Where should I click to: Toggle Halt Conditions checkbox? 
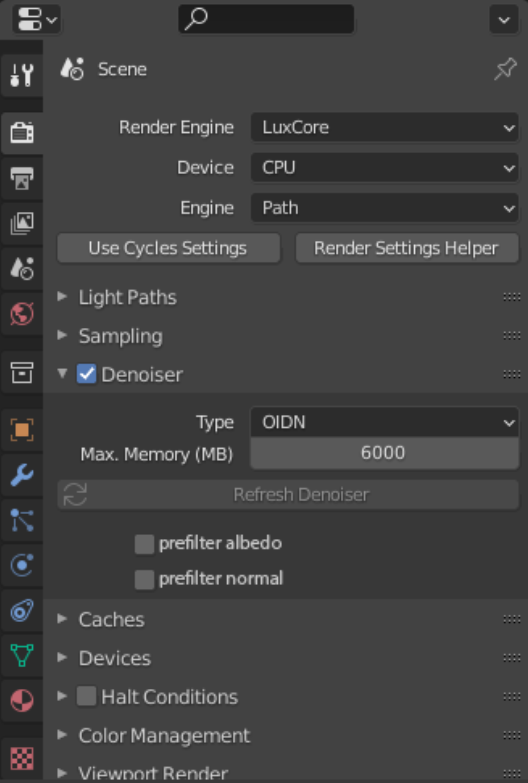86,696
